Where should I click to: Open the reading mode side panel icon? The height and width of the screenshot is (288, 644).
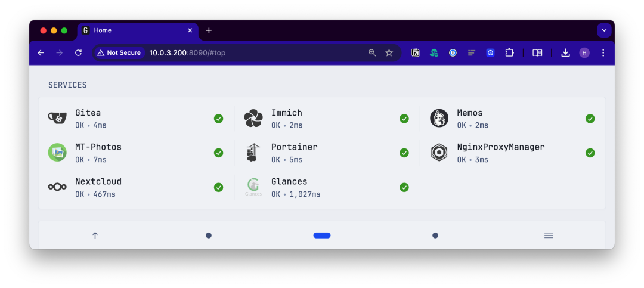(x=537, y=52)
